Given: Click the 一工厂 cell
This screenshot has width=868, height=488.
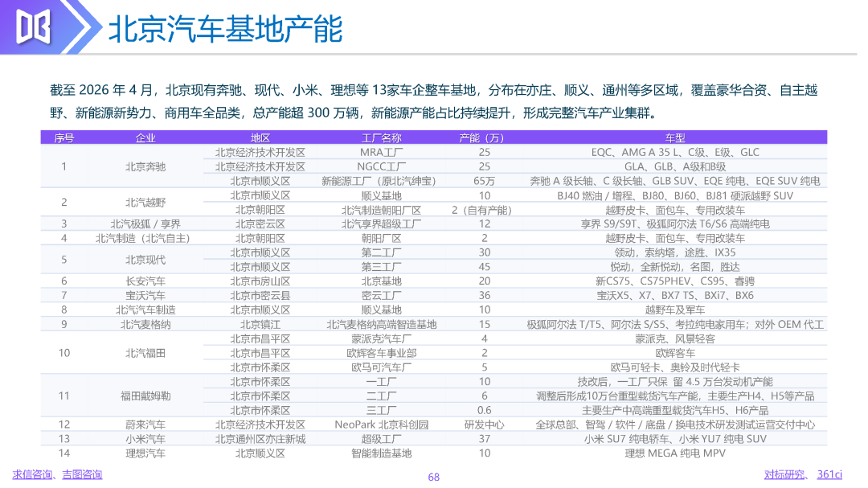Looking at the screenshot, I should (382, 382).
